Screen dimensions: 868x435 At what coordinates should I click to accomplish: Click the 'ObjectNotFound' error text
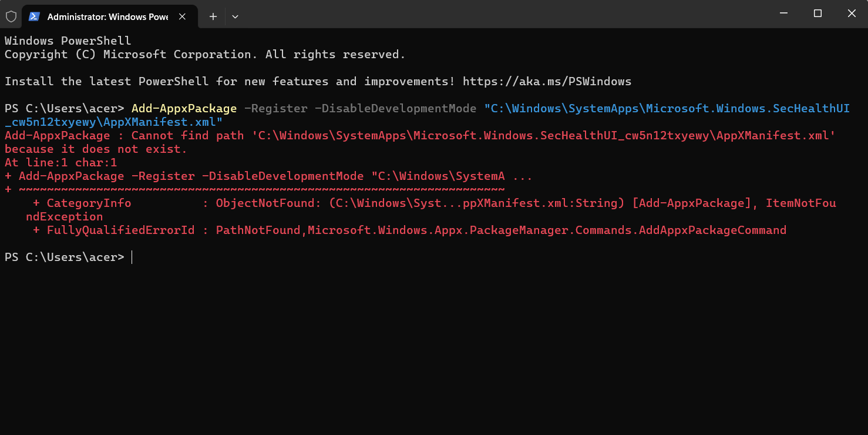(265, 203)
